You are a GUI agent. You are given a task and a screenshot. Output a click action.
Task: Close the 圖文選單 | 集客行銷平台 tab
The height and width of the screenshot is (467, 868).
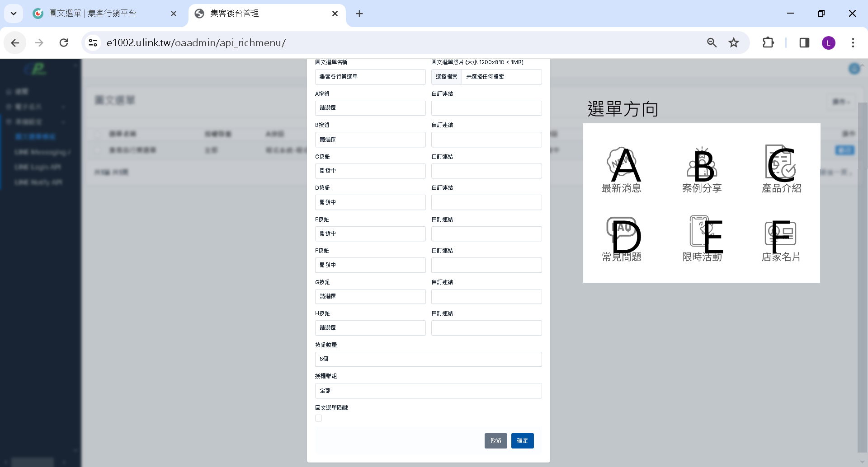[174, 14]
